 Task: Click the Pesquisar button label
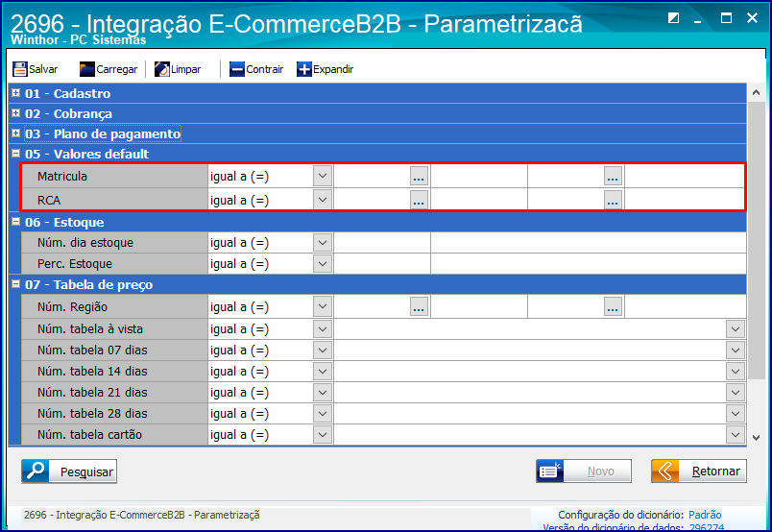tap(86, 472)
